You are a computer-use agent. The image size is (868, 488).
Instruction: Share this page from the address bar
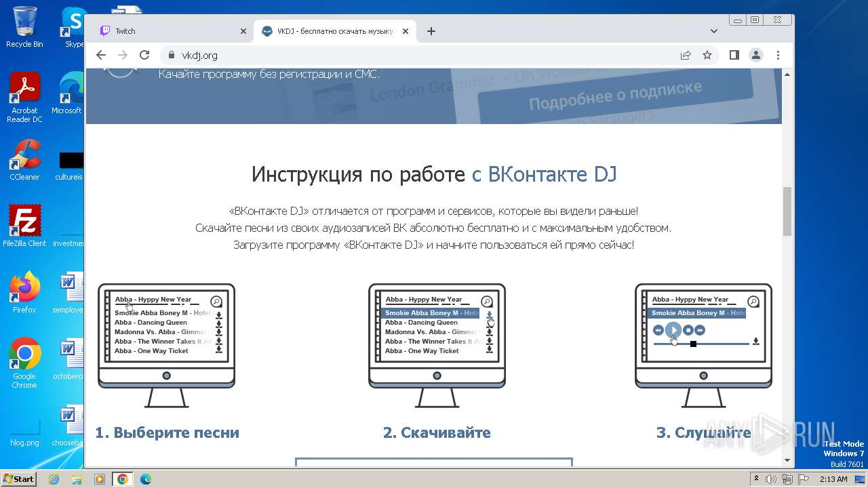point(686,55)
